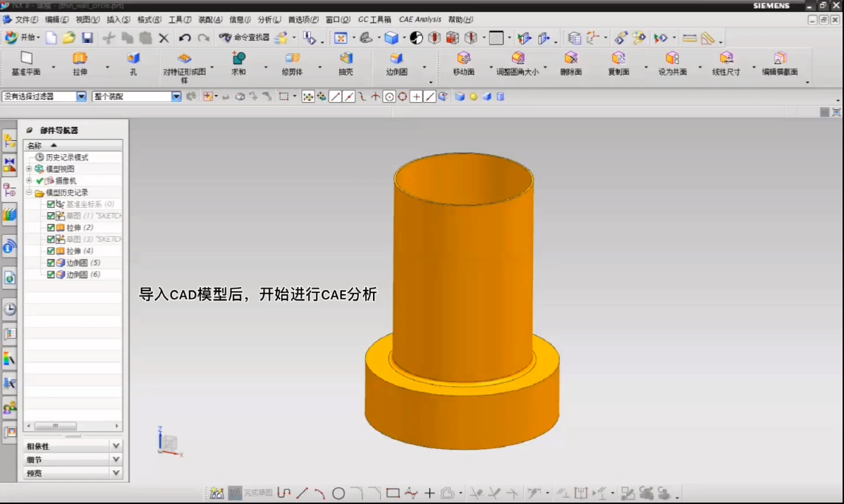Select the Delete Face (删除面) tool

570,59
